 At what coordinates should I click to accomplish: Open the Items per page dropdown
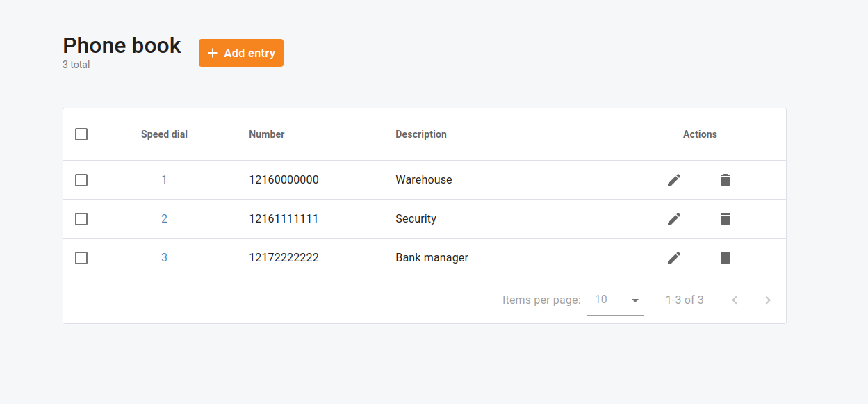(614, 300)
